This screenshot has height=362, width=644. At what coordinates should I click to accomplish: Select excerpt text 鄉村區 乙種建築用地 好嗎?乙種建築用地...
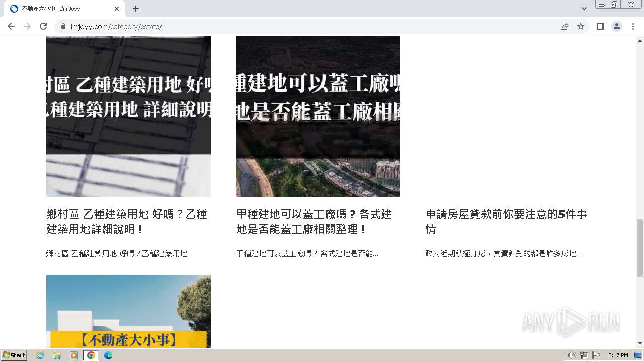119,254
